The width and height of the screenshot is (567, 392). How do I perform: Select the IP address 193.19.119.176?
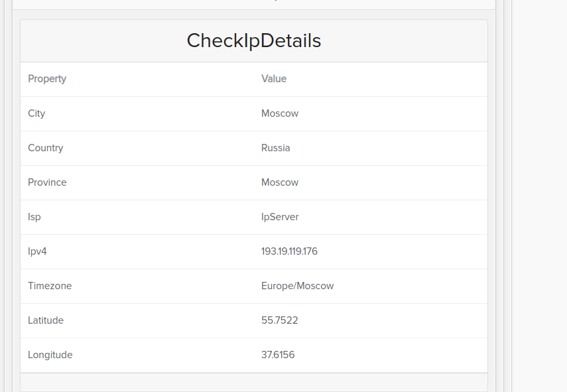pyautogui.click(x=289, y=251)
